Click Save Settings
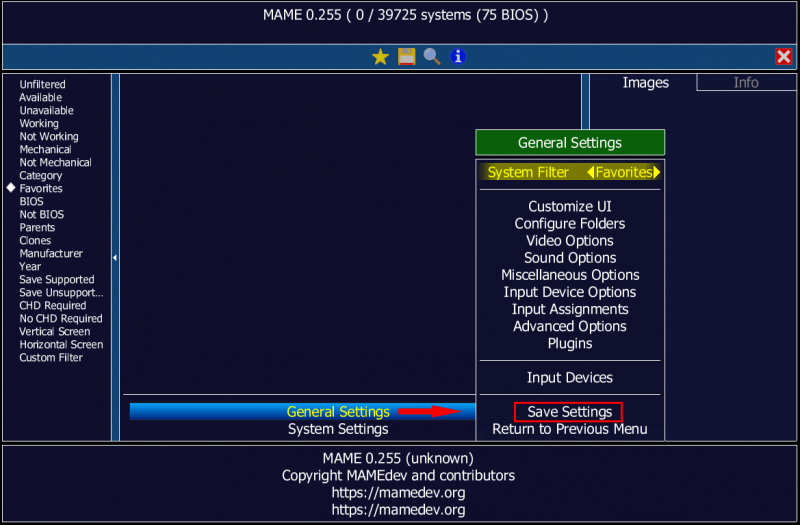 570,412
